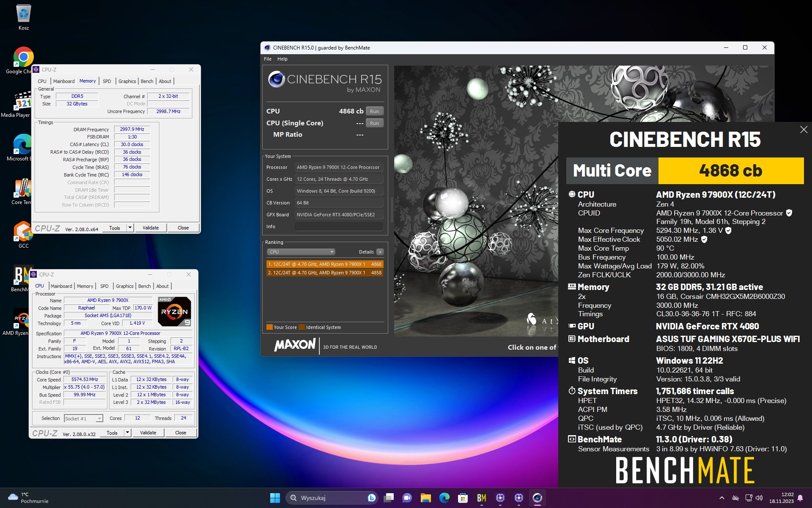Viewport: 812px width, 508px height.
Task: Select the second ranking entry scoring 4858
Action: pyautogui.click(x=324, y=273)
